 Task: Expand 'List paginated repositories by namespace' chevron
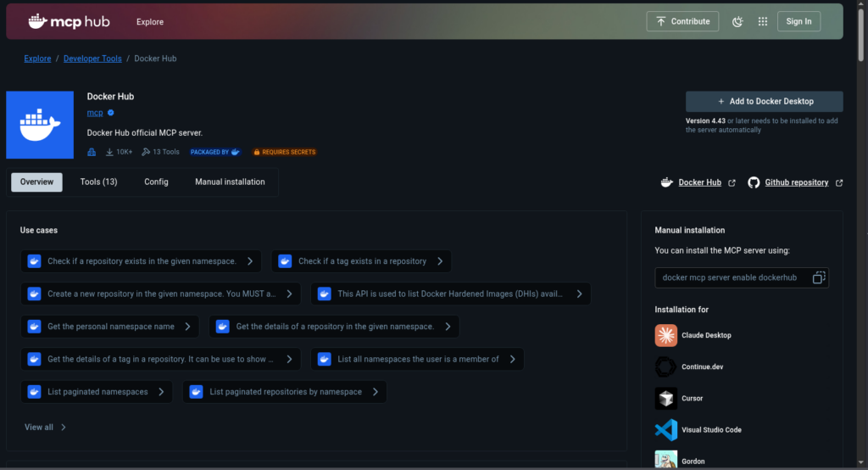[376, 392]
